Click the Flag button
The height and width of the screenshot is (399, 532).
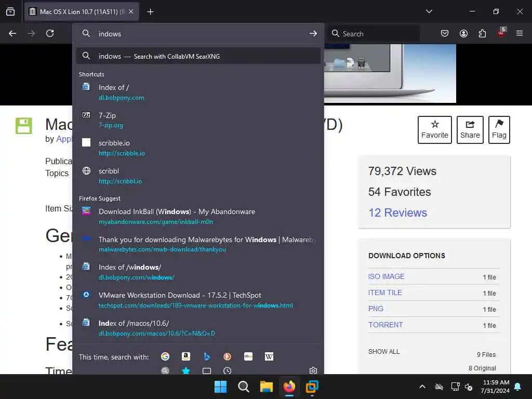(x=499, y=129)
